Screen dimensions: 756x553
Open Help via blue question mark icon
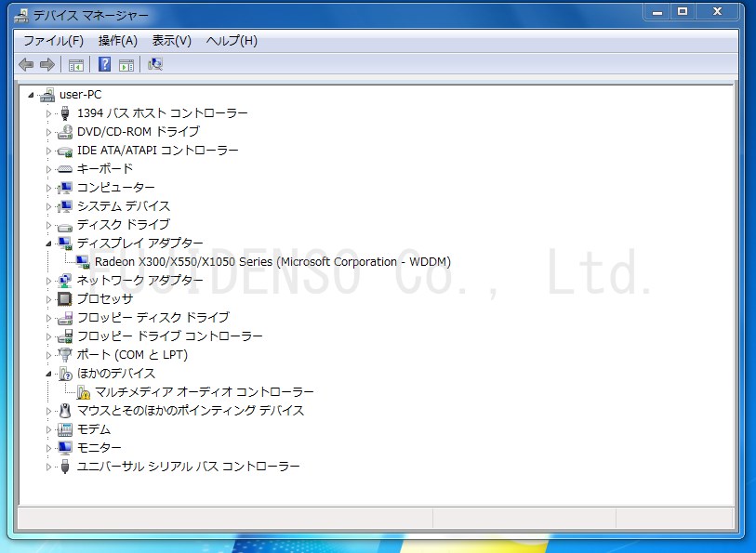pyautogui.click(x=104, y=64)
